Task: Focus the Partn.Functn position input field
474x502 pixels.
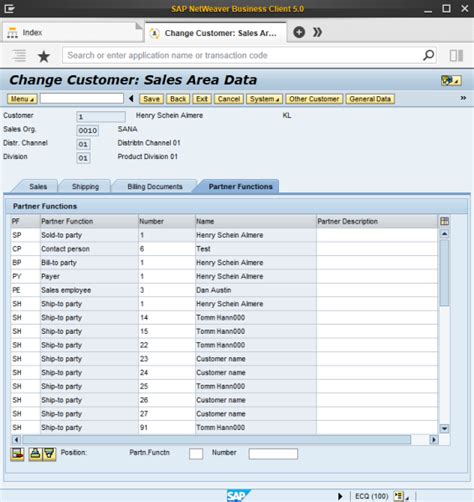Action: 196,454
